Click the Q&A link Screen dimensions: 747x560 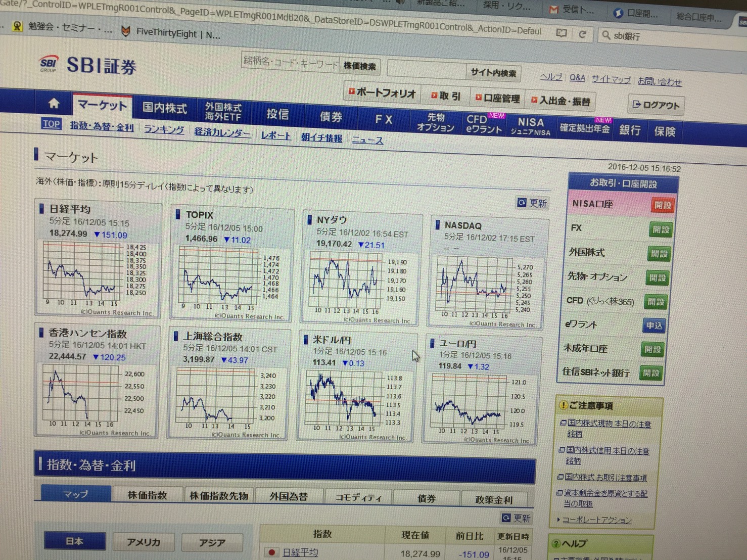click(x=577, y=78)
